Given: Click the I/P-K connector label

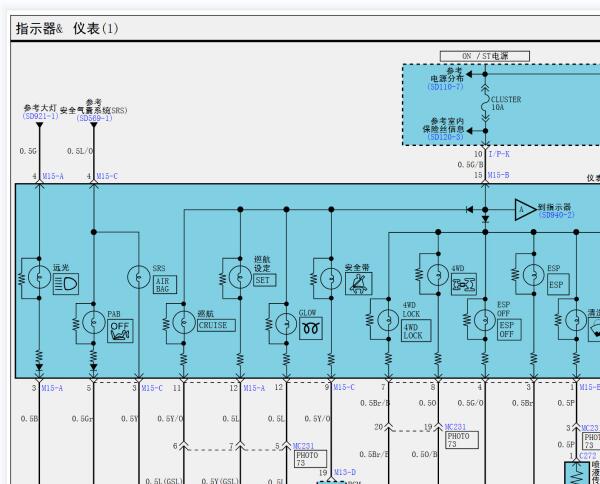Looking at the screenshot, I should pos(499,154).
